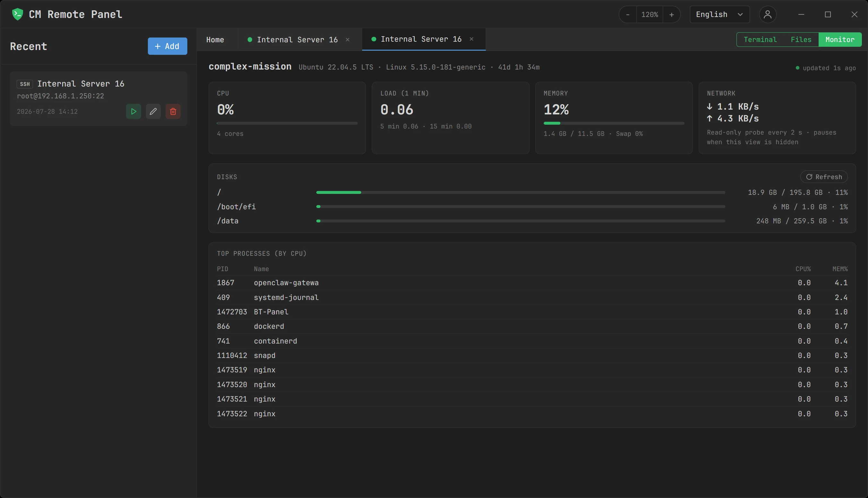Click the CM Remote Panel shield logo

(x=17, y=14)
